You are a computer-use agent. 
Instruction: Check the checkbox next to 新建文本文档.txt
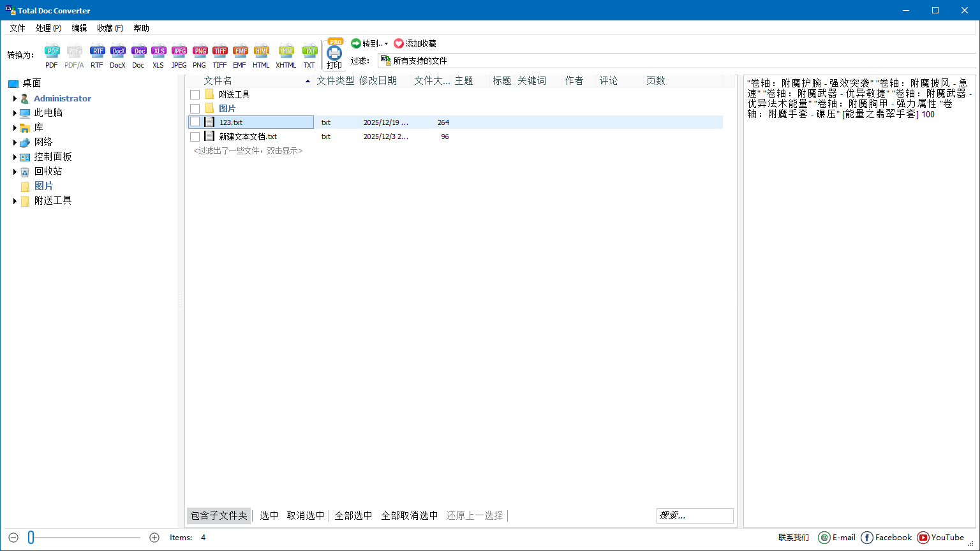point(195,136)
